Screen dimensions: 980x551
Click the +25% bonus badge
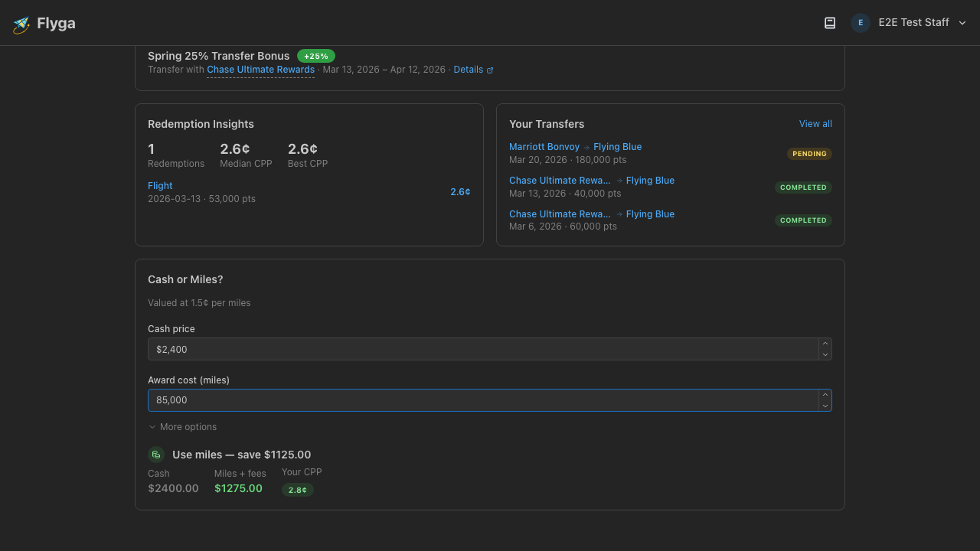click(x=316, y=56)
